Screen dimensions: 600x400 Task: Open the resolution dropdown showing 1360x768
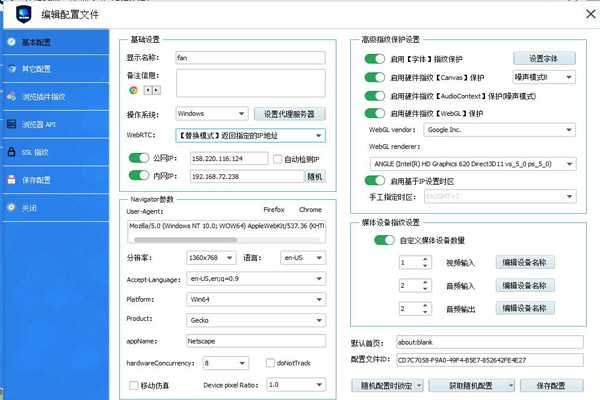211,258
